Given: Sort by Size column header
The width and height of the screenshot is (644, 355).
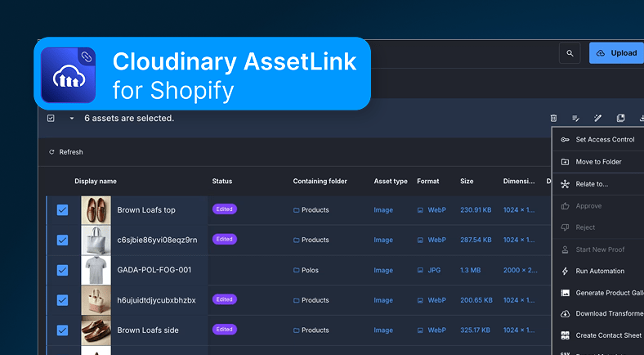Looking at the screenshot, I should tap(467, 182).
